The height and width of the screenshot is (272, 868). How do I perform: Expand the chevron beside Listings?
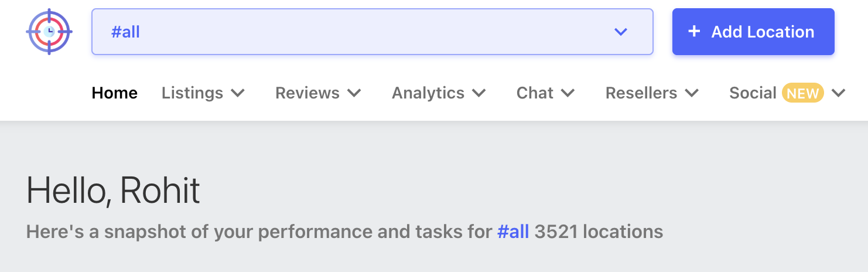click(238, 93)
